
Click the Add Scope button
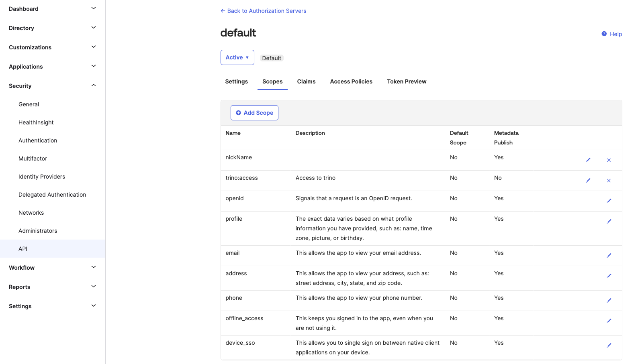coord(254,113)
